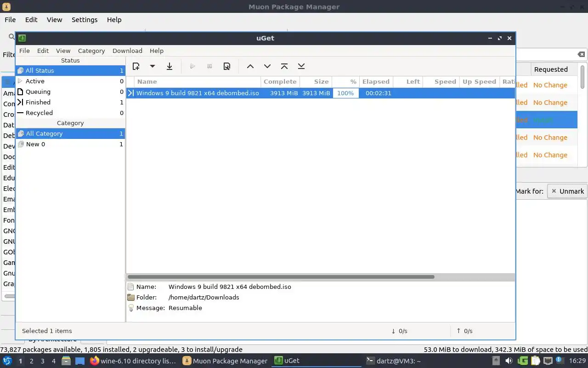
Task: Click volume speaker tray icon
Action: (x=509, y=361)
